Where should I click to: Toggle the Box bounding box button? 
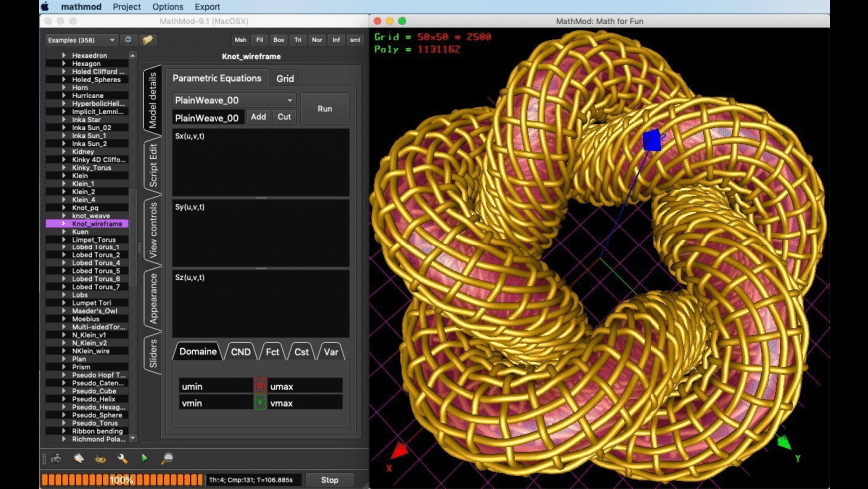coord(279,40)
